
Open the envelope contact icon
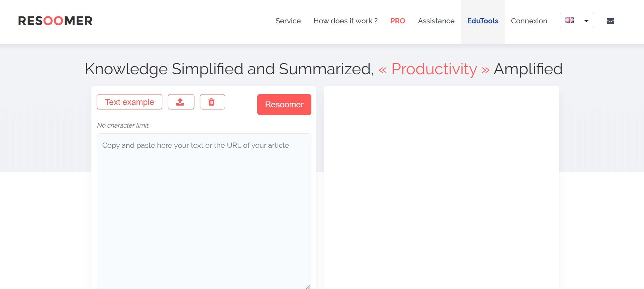pos(610,21)
